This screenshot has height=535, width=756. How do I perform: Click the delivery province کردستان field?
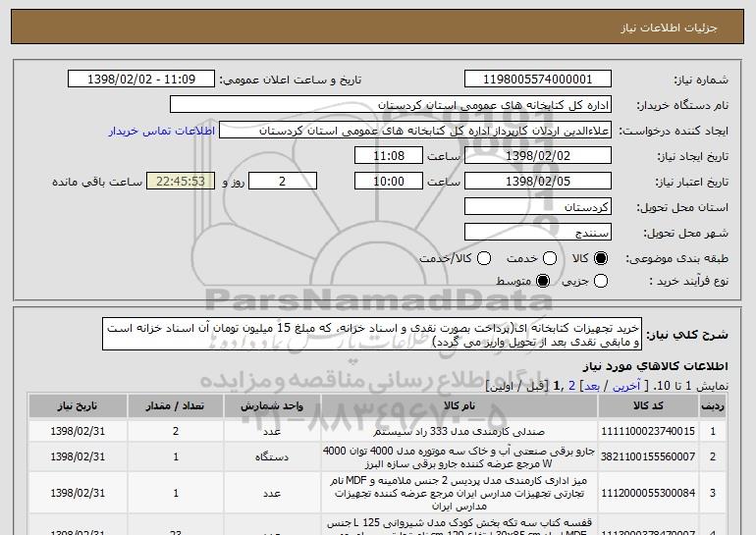click(538, 207)
